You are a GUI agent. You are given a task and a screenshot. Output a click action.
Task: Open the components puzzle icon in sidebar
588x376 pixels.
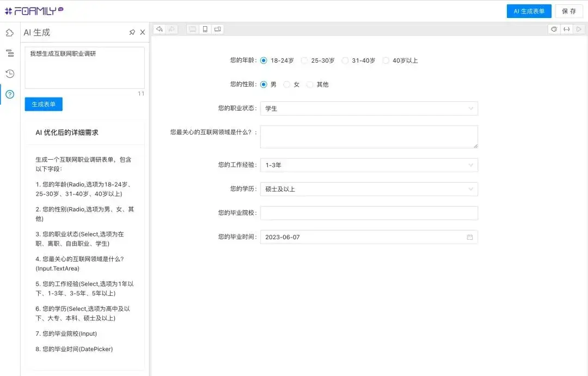coord(10,33)
